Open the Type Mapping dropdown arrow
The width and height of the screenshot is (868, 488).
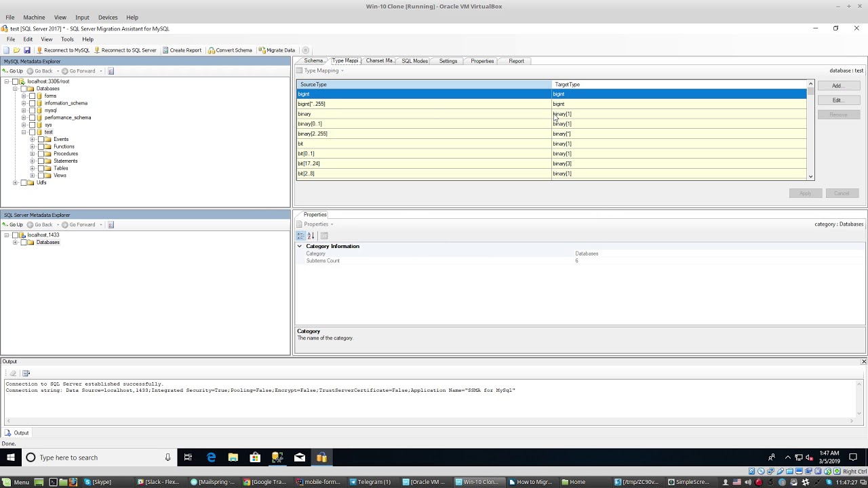342,70
